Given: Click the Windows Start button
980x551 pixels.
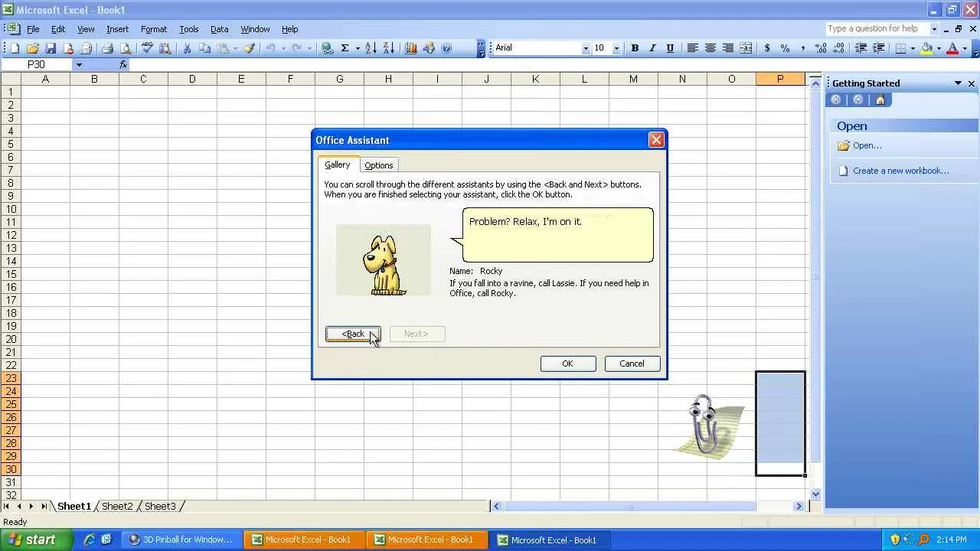Looking at the screenshot, I should 36,540.
